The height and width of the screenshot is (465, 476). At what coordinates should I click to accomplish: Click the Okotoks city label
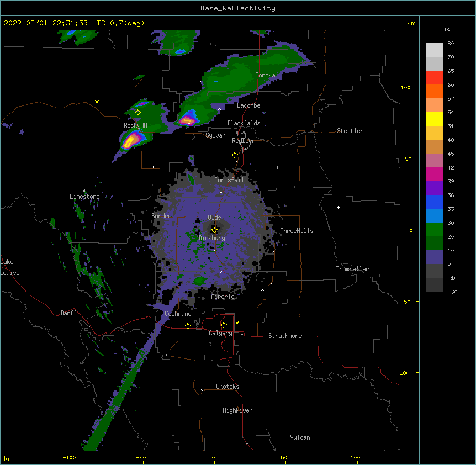[228, 387]
